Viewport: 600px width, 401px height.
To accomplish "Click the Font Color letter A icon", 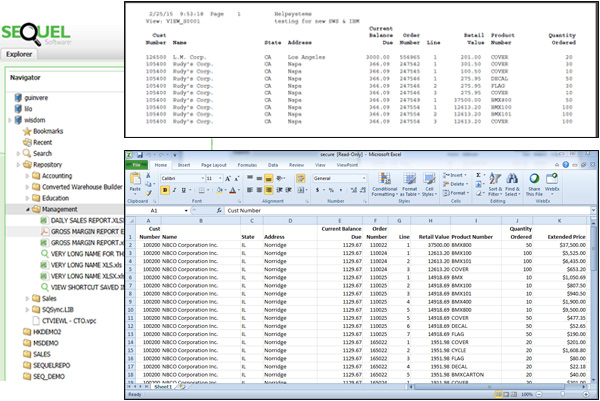I will (x=232, y=190).
